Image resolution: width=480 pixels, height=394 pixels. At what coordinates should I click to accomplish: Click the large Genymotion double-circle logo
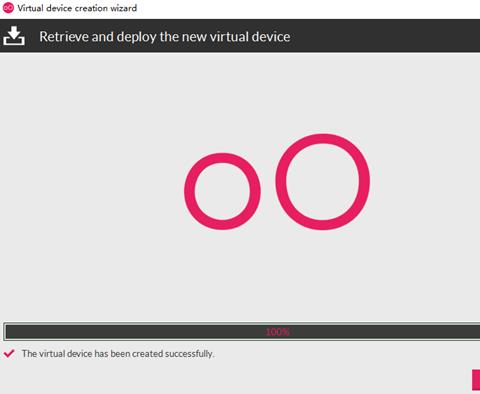tap(277, 182)
